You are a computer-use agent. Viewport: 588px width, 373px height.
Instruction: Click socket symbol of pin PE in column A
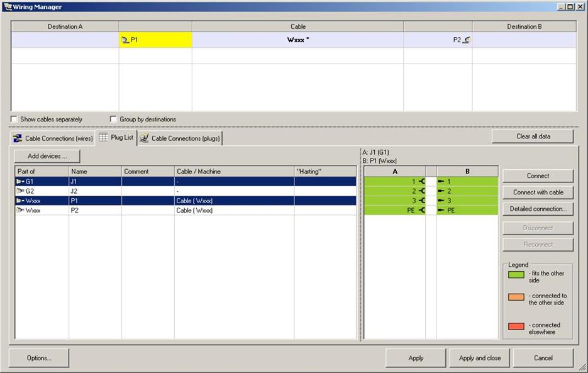point(421,211)
